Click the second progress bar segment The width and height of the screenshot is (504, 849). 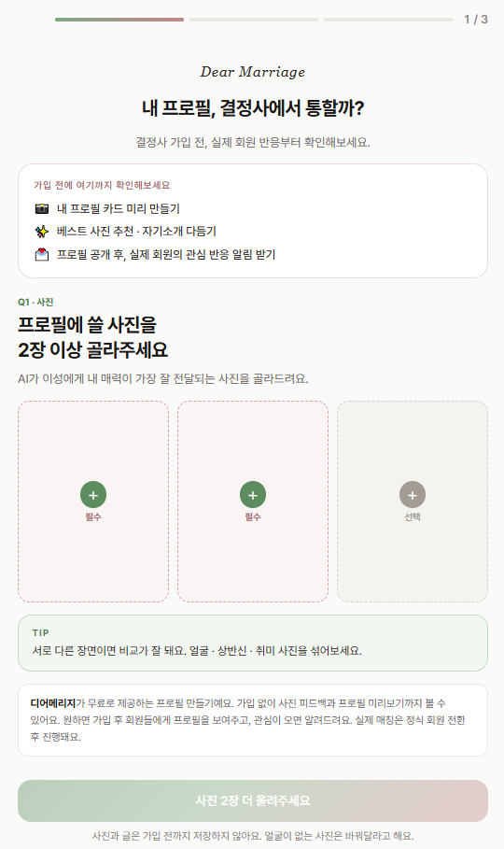pos(254,20)
